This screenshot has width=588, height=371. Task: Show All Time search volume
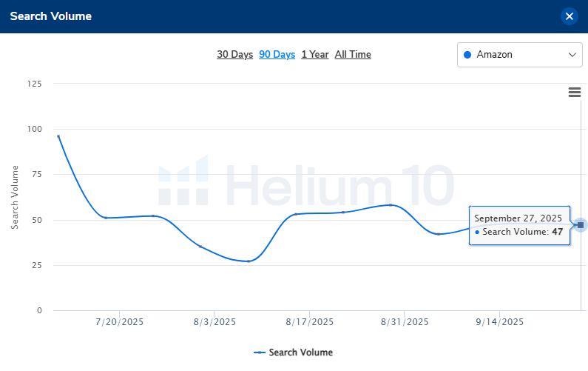click(x=353, y=54)
